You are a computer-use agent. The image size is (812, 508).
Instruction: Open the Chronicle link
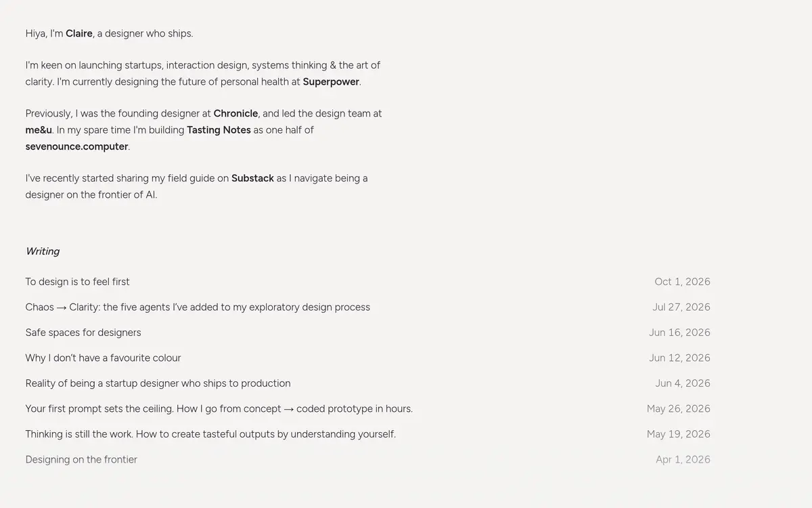(x=235, y=114)
